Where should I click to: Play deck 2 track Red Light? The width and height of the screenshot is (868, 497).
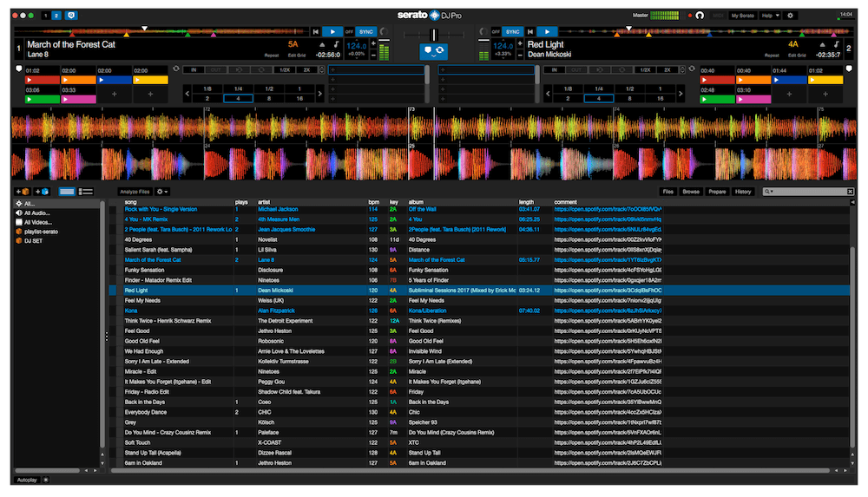pos(547,32)
